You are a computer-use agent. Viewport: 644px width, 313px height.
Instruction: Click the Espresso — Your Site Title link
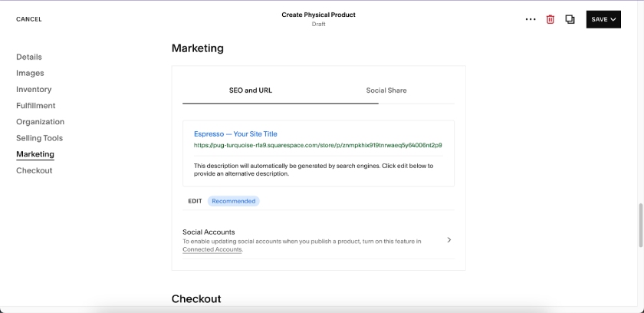(x=235, y=134)
